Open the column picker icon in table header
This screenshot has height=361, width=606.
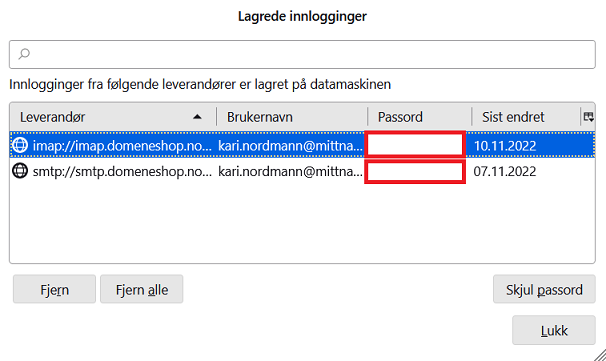[588, 117]
